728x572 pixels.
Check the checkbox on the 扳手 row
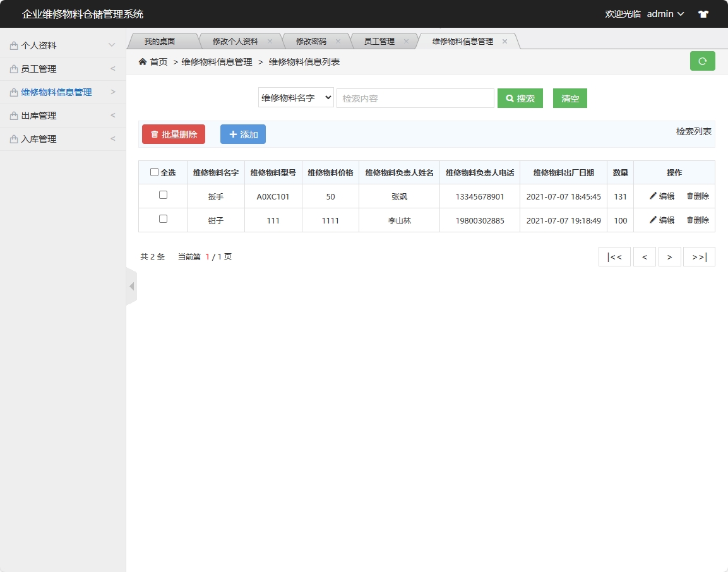[162, 196]
